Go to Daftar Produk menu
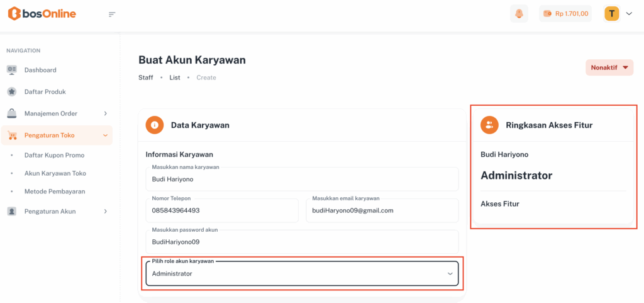 tap(45, 92)
